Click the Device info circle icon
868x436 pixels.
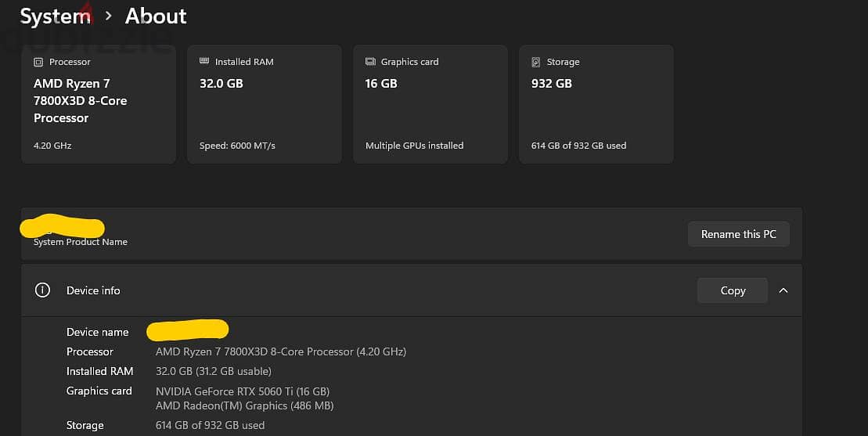click(x=42, y=290)
